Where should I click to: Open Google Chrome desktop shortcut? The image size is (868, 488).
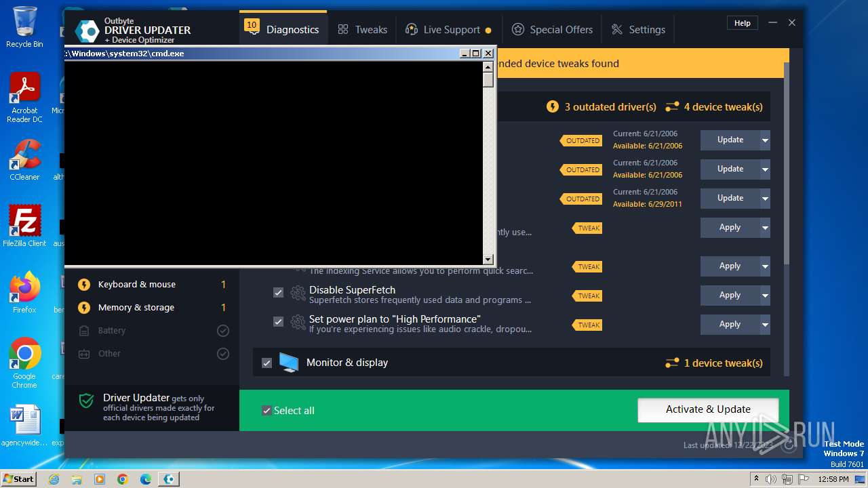(x=24, y=363)
